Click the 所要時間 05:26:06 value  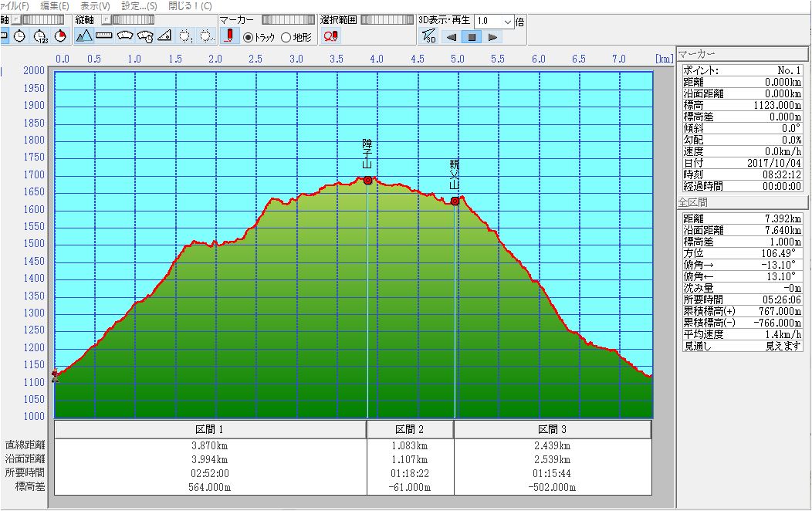pyautogui.click(x=782, y=299)
